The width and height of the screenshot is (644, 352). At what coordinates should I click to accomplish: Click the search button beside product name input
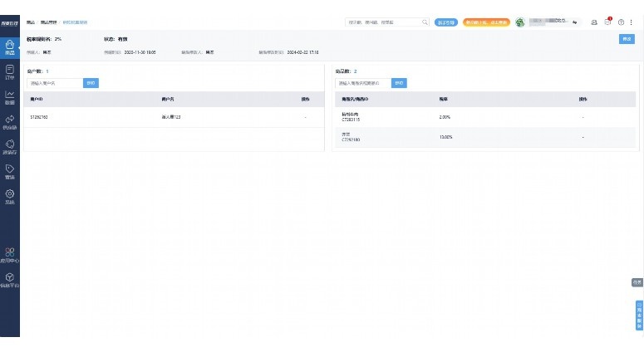399,83
